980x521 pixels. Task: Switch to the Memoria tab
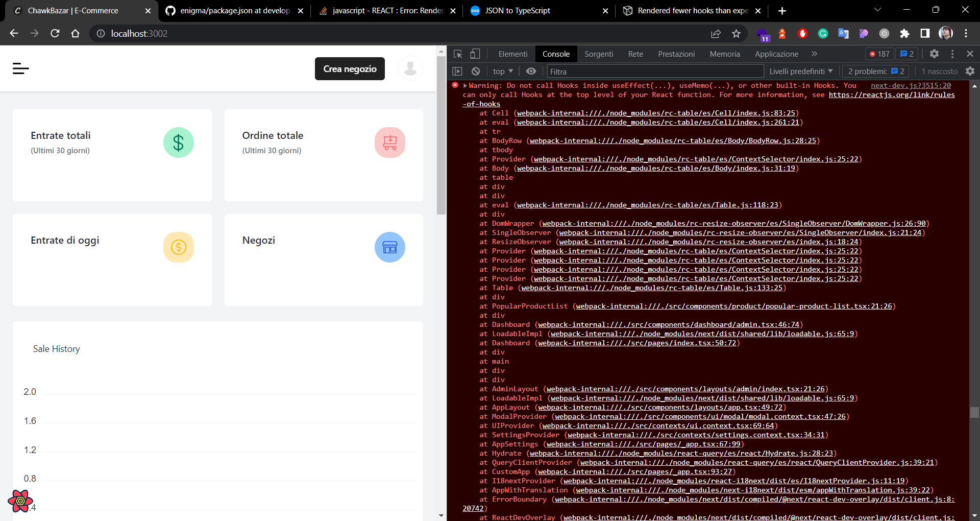(725, 54)
